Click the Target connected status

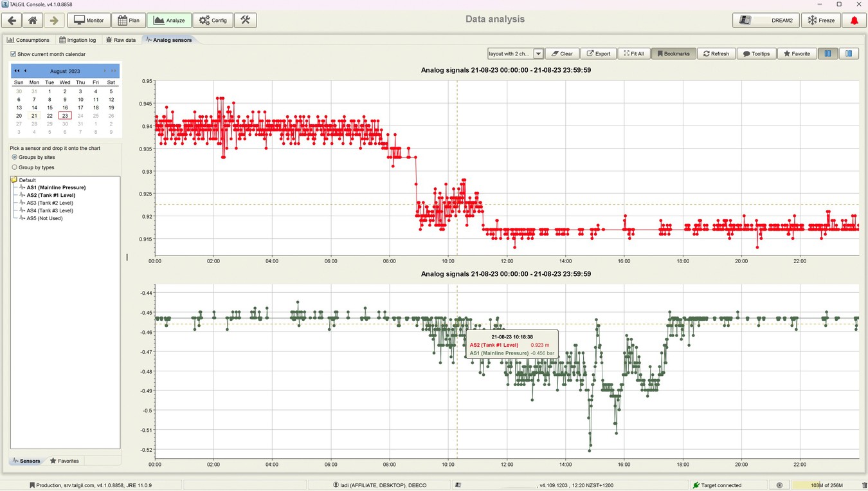point(718,485)
